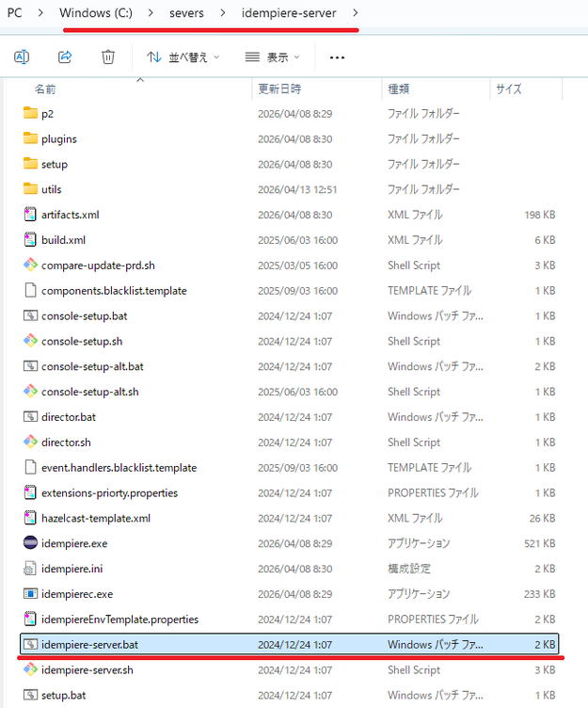This screenshot has width=588, height=708.
Task: Click the 26 KB size of hazelcast-template.xml
Action: point(543,519)
